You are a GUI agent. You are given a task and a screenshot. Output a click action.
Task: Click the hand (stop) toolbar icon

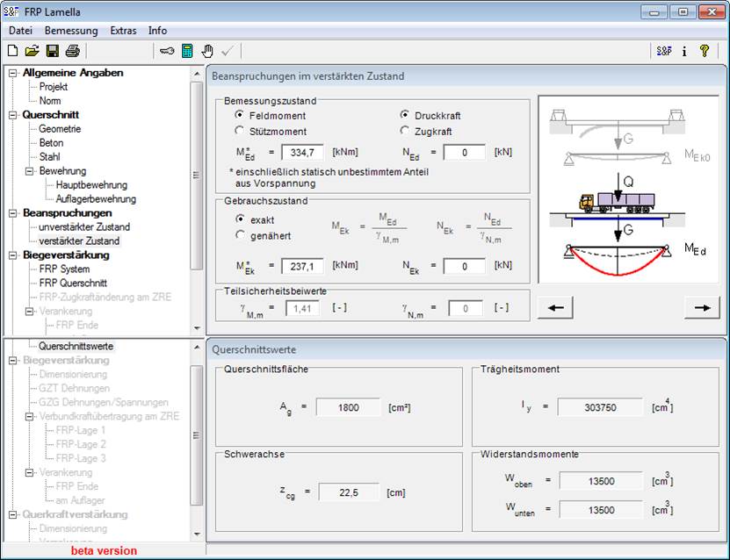coord(207,50)
